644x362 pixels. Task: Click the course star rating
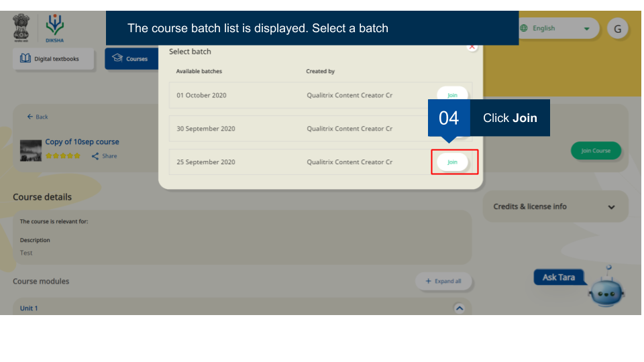(x=63, y=156)
